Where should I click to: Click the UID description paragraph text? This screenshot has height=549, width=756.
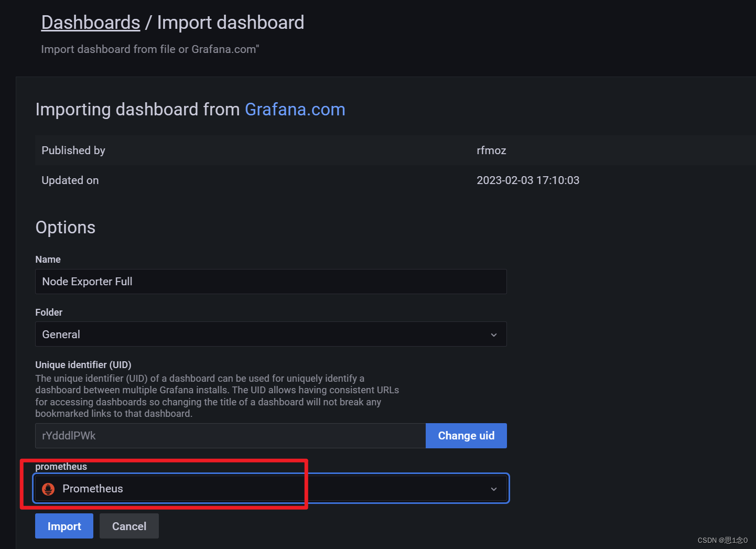(217, 396)
